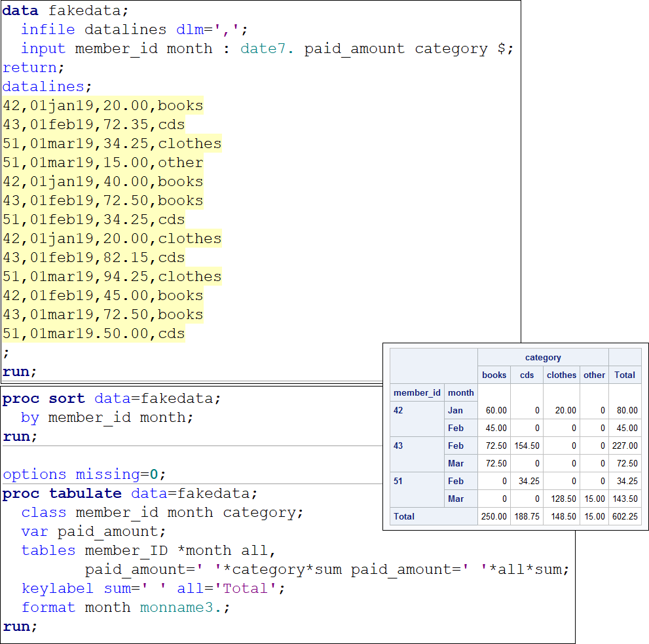The image size is (649, 644).
Task: Click the '128.50' clothes value
Action: coord(563,499)
